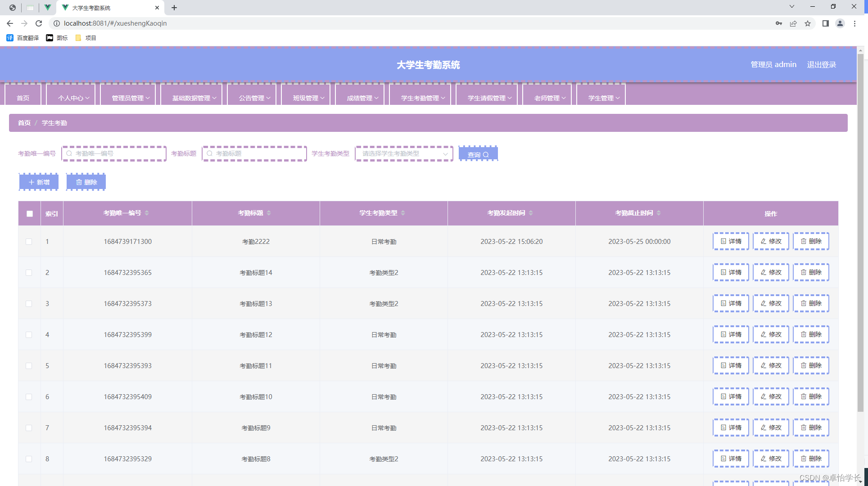
Task: Reload the page via the refresh icon
Action: tap(39, 23)
